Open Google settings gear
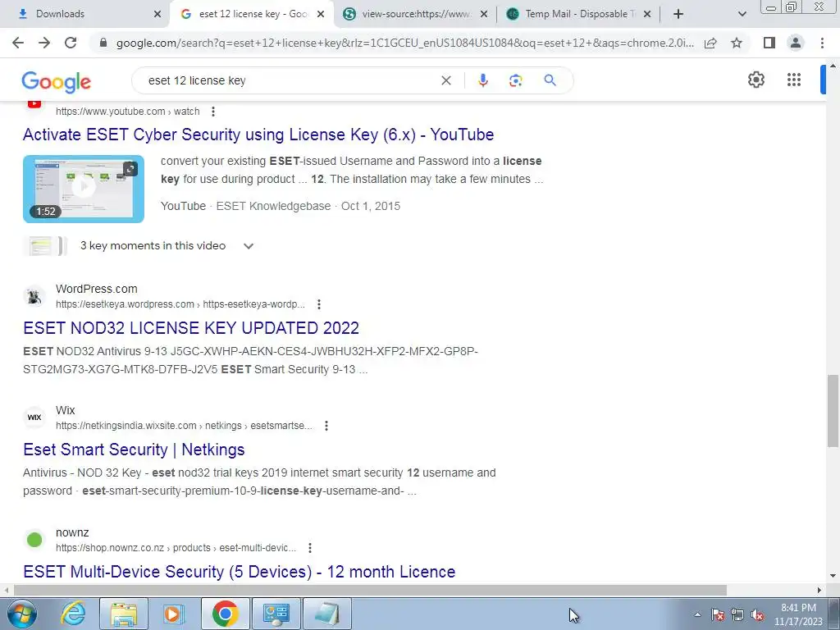The image size is (840, 630). pyautogui.click(x=756, y=80)
